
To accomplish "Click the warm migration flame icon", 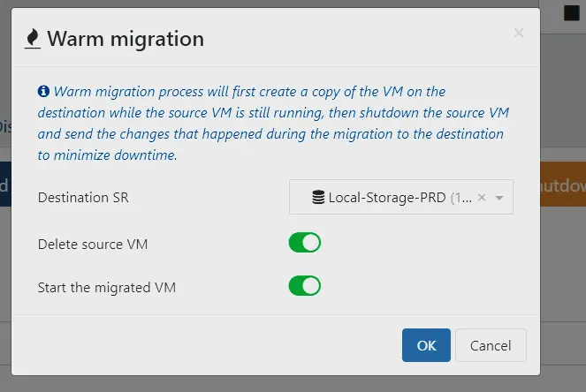I will click(x=33, y=39).
